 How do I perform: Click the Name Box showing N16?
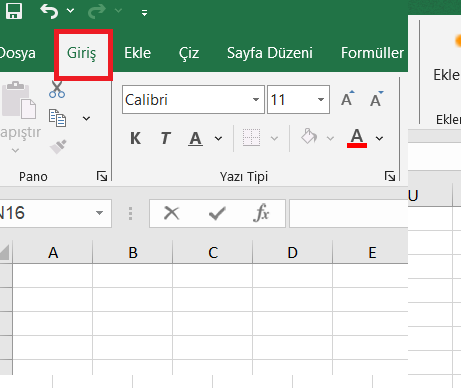pos(47,213)
